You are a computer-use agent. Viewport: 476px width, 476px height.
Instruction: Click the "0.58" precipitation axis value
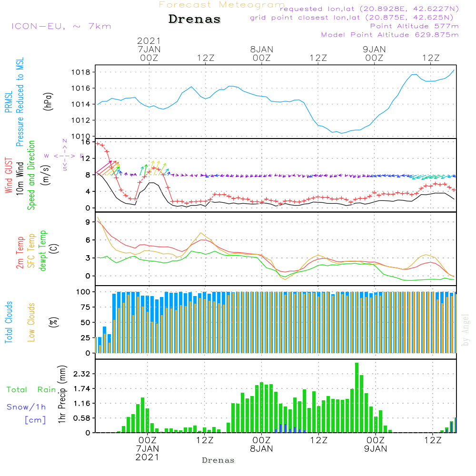coord(82,418)
